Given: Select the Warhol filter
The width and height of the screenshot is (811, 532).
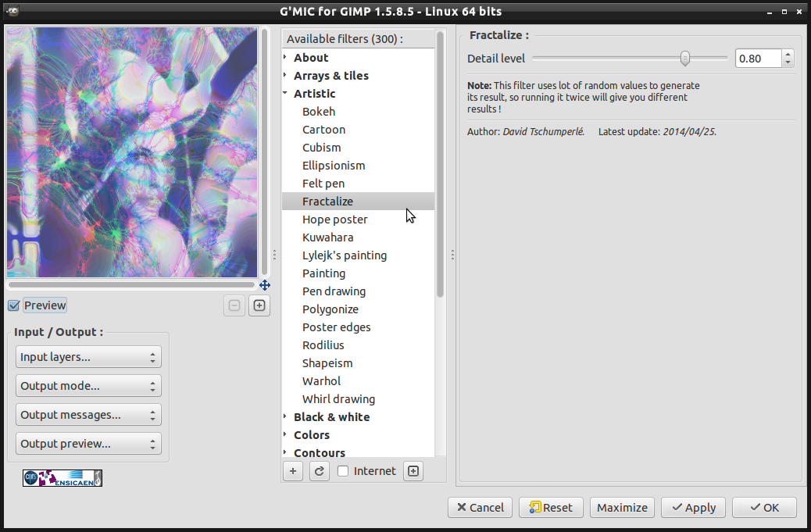Looking at the screenshot, I should click(x=321, y=381).
